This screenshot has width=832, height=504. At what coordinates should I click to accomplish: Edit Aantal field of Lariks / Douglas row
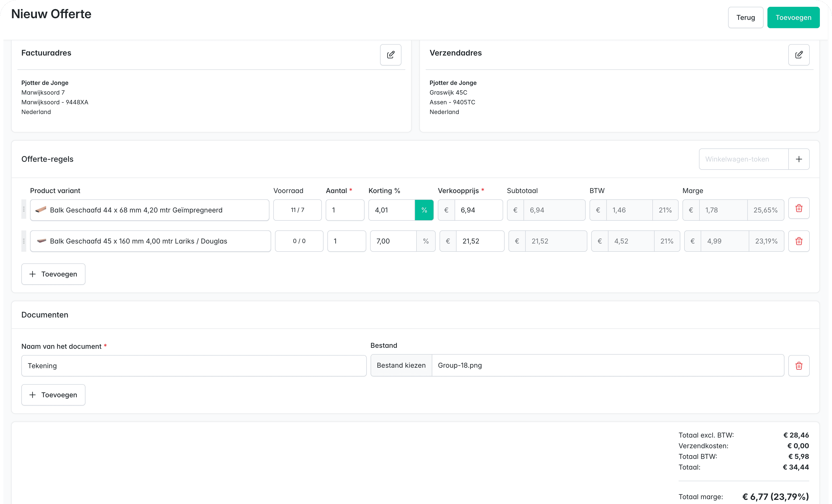pyautogui.click(x=346, y=241)
